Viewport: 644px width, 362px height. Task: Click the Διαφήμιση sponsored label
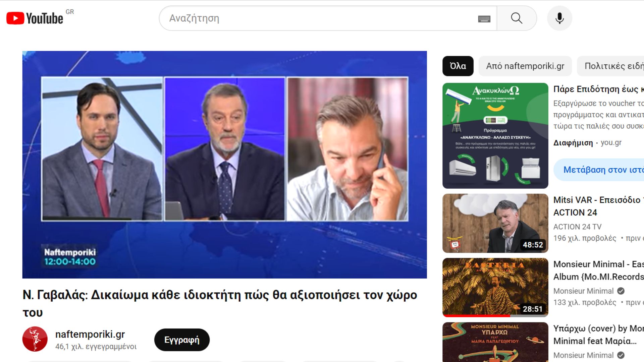(573, 143)
